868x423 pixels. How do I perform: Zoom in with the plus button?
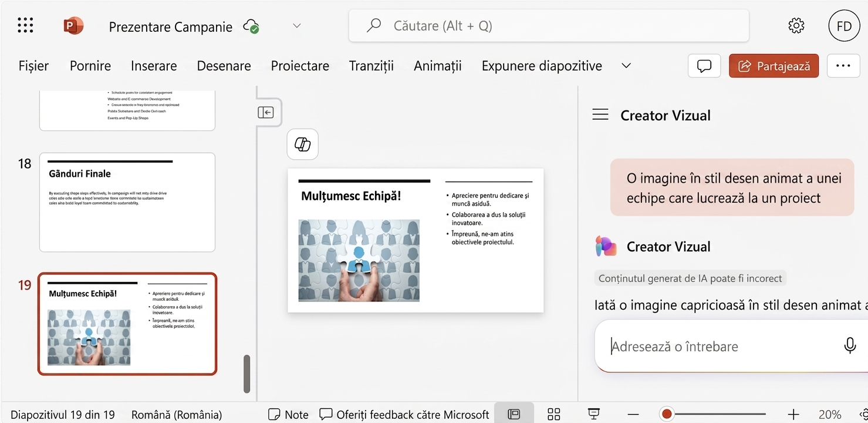point(793,414)
